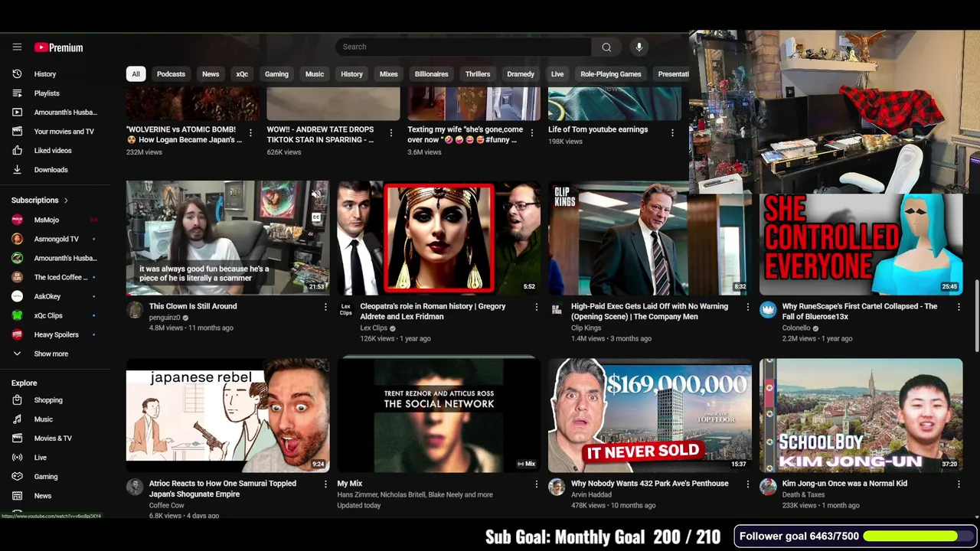The image size is (980, 551).
Task: Play Schoolboy Kim Jong-un thumbnail
Action: [x=861, y=415]
